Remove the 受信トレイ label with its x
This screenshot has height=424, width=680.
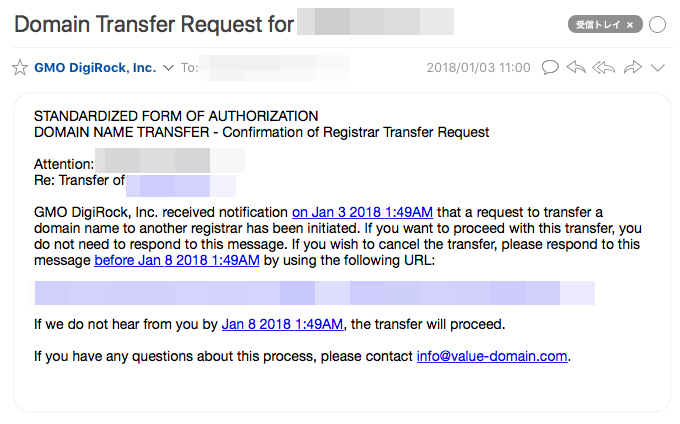click(630, 25)
